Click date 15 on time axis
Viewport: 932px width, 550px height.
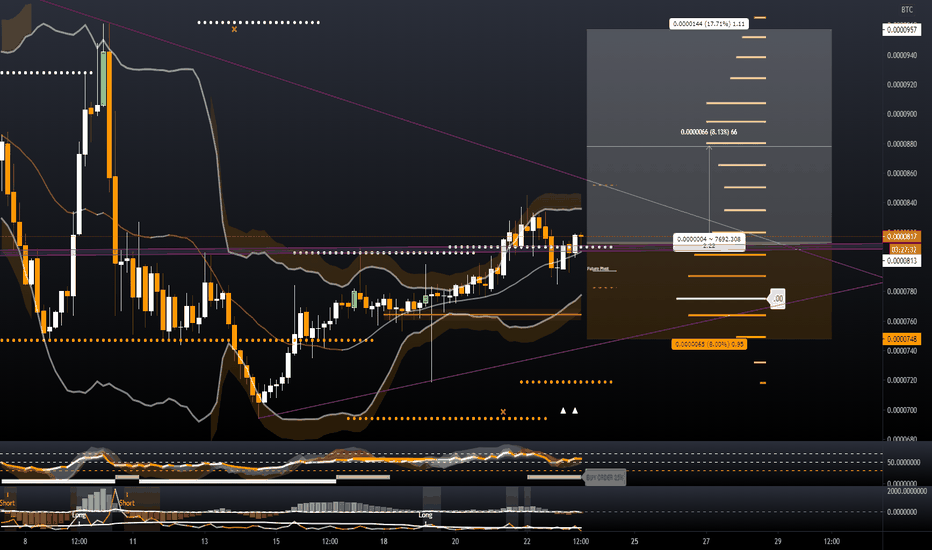pos(276,541)
